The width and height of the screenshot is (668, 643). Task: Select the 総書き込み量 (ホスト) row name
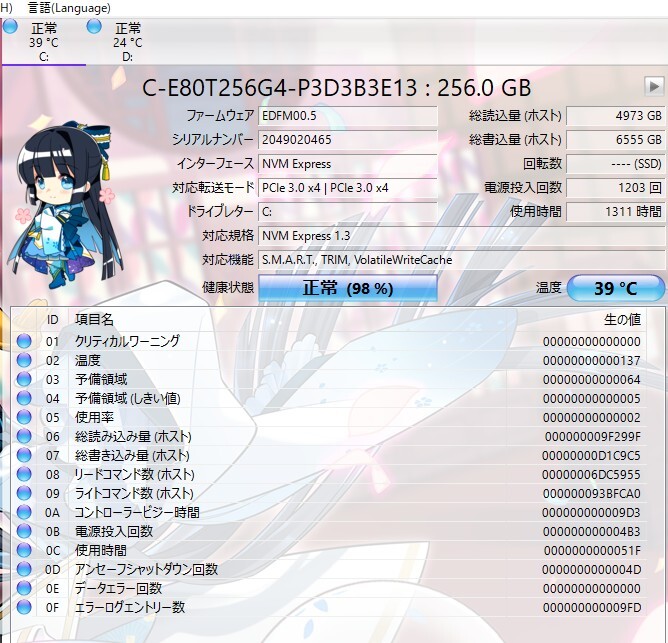[132, 456]
